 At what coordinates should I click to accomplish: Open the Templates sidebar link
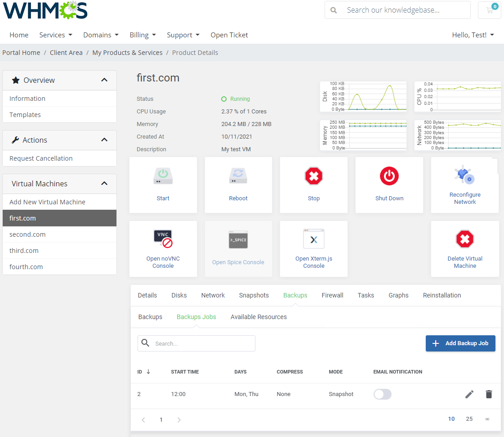59,115
